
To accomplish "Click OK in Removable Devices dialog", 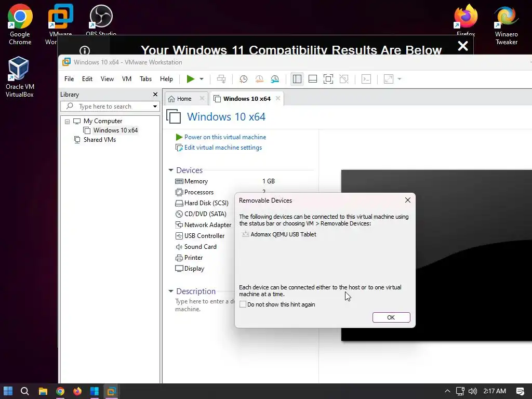I will tap(391, 317).
